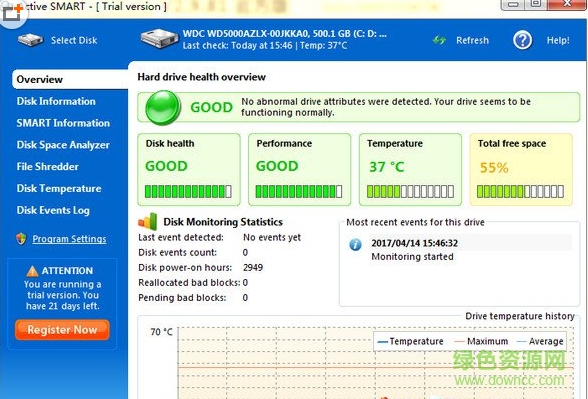Screen dimensions: 588x399
Task: Click the Disk power-on hours value 2949
Action: point(253,267)
